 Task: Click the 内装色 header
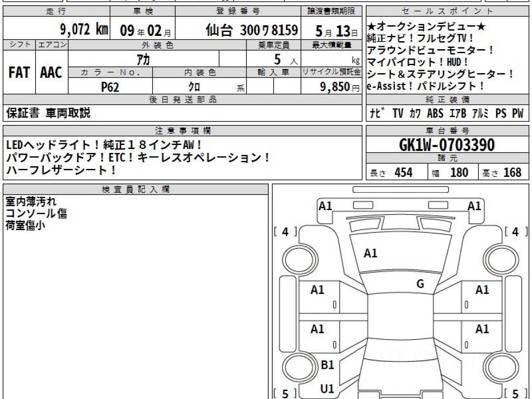(199, 73)
